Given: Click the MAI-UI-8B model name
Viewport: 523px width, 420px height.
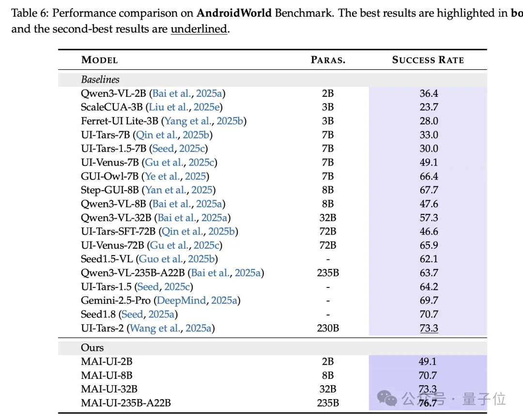Looking at the screenshot, I should point(107,375).
